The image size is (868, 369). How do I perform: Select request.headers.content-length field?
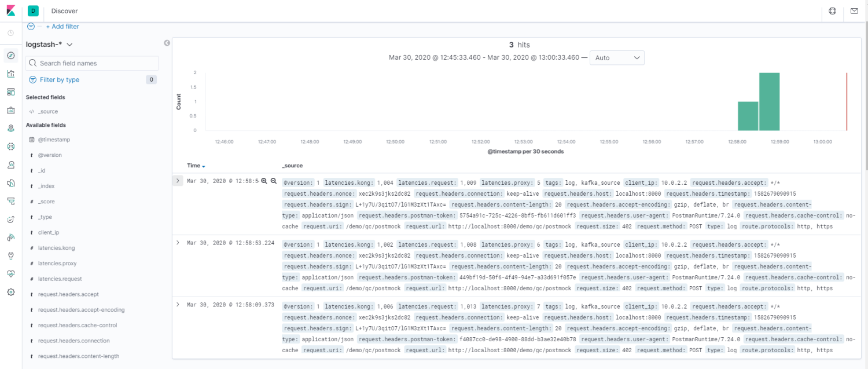point(79,356)
